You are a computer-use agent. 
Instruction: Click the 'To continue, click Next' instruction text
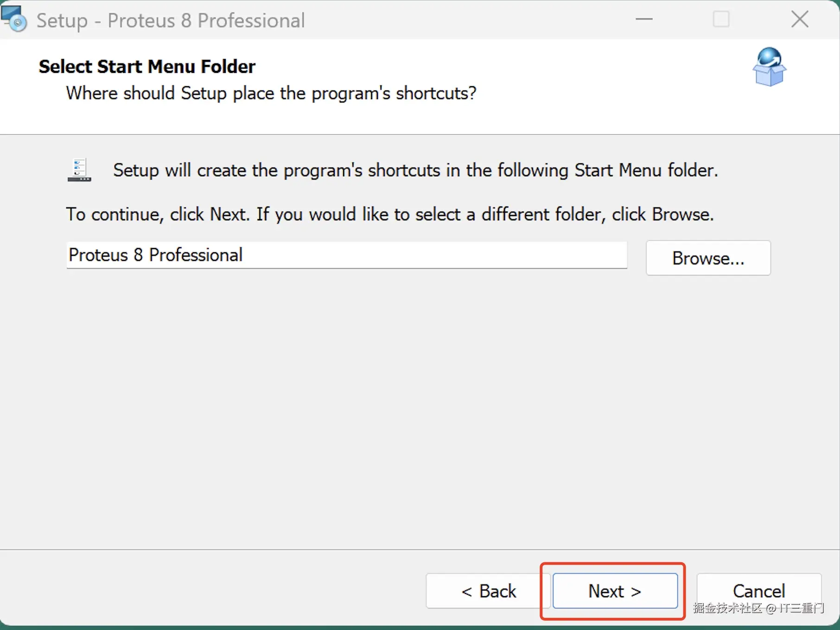click(389, 214)
